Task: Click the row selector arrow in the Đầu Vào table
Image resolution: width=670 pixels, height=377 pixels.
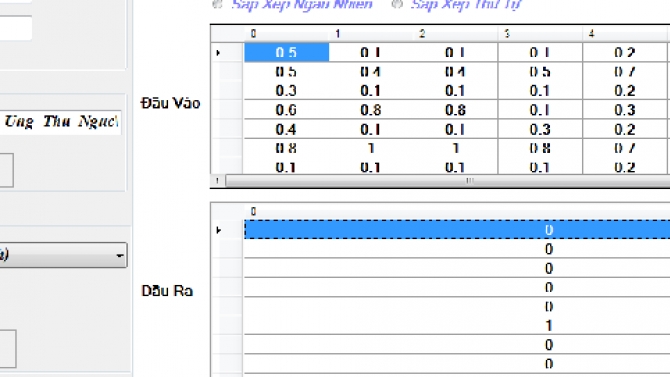Action: 218,53
